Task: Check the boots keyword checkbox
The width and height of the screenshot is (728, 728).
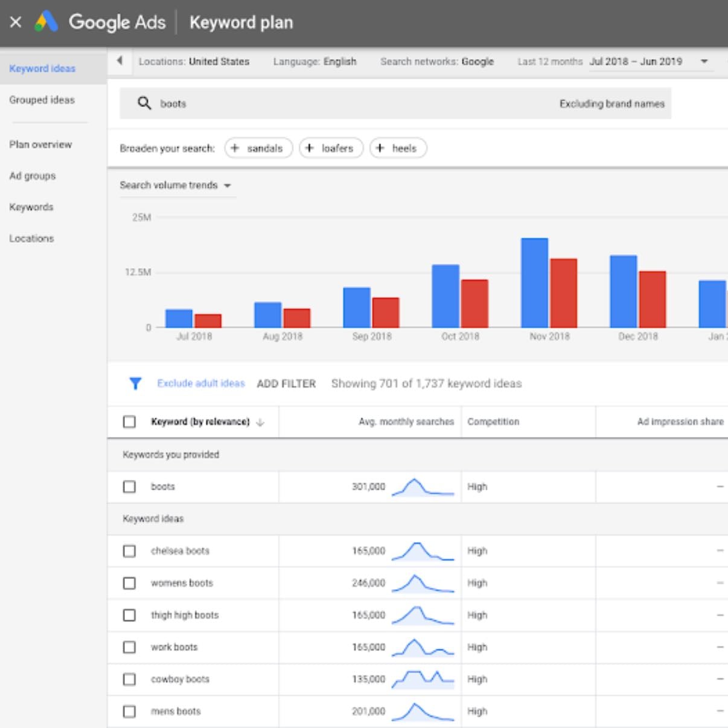Action: 129,487
